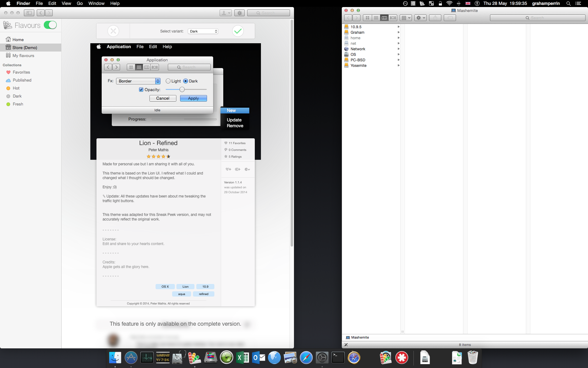The image size is (588, 368).
Task: Open Spotlight search in menu bar
Action: point(568,3)
